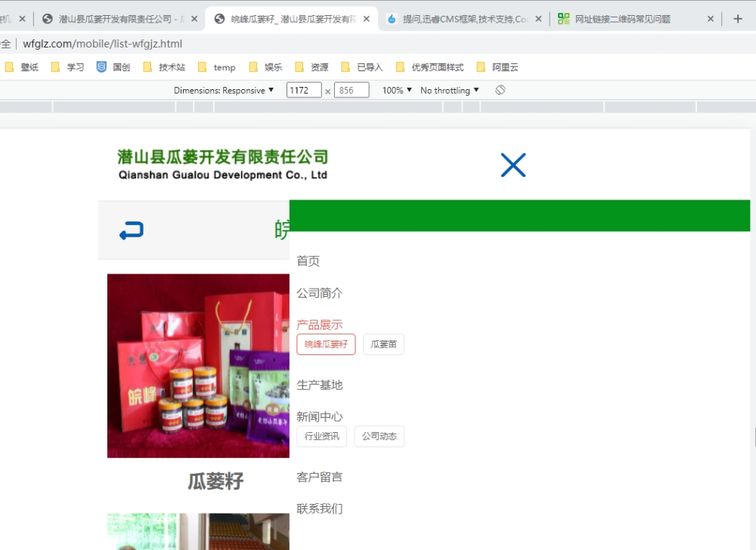The width and height of the screenshot is (756, 550).
Task: Click the viewport width field showing 1172
Action: click(304, 90)
